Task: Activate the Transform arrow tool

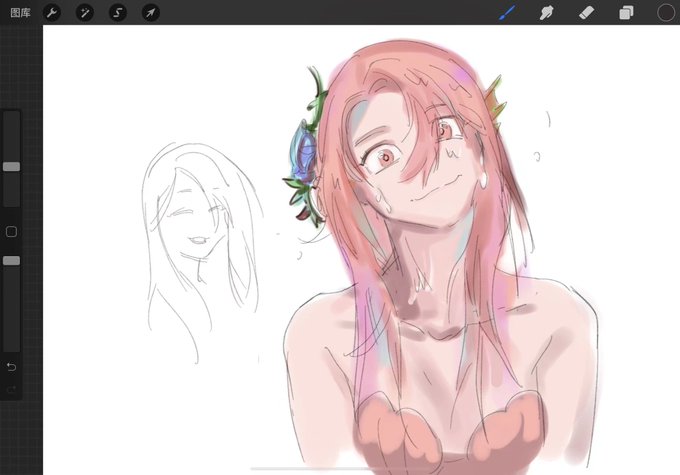Action: (x=150, y=13)
